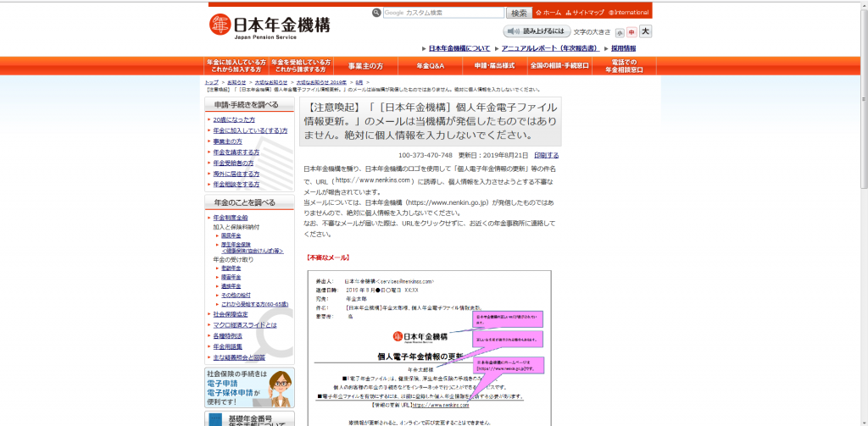Open 日本年金機構について link

459,48
